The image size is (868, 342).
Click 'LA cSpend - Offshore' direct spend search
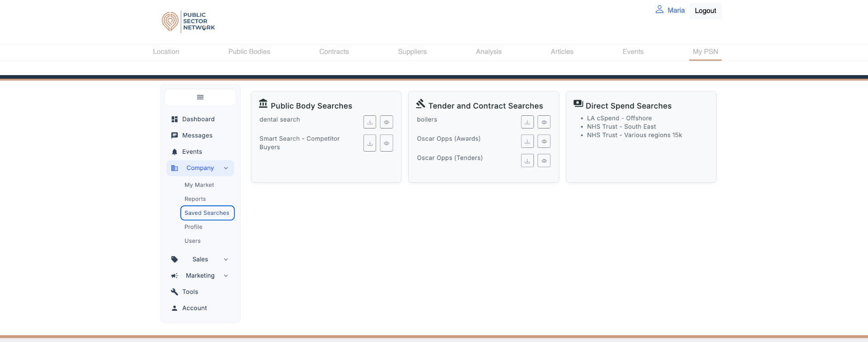(x=619, y=119)
